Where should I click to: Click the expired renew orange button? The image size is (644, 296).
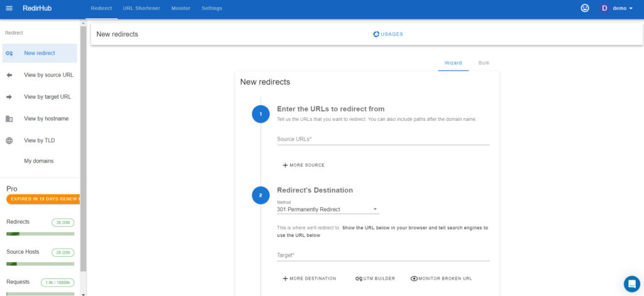pyautogui.click(x=43, y=199)
